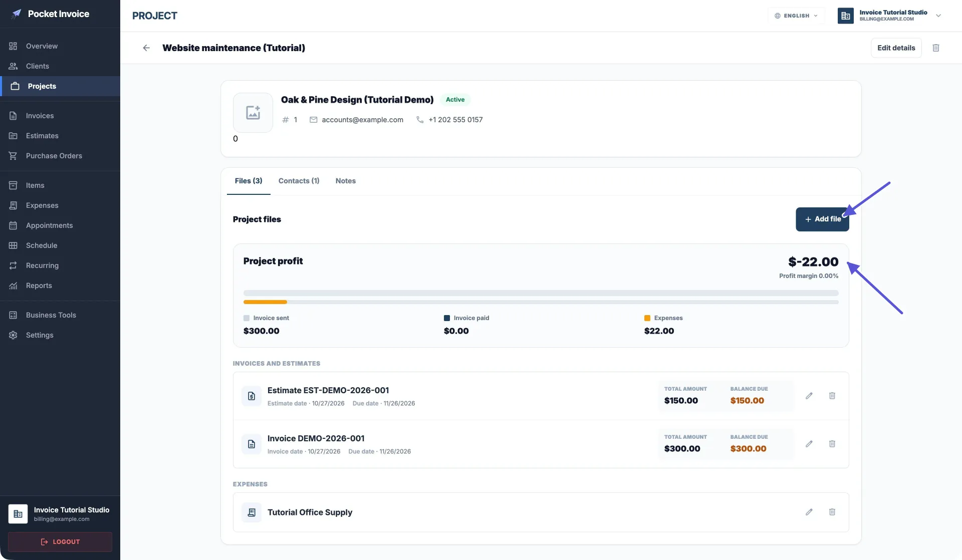Click the company building icon in header

pyautogui.click(x=846, y=16)
